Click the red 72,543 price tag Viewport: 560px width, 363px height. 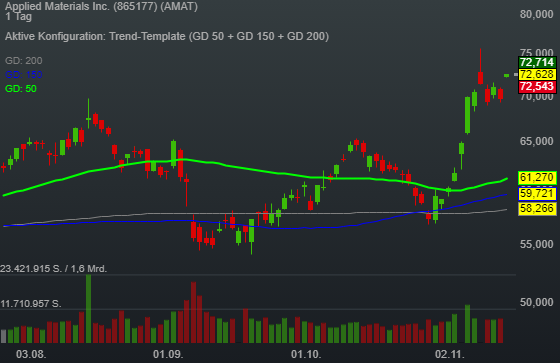pos(537,86)
